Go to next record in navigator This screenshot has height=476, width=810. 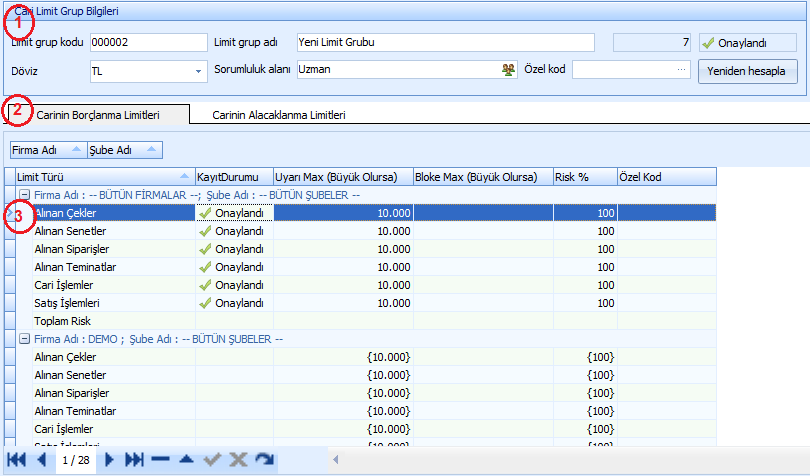pyautogui.click(x=109, y=459)
